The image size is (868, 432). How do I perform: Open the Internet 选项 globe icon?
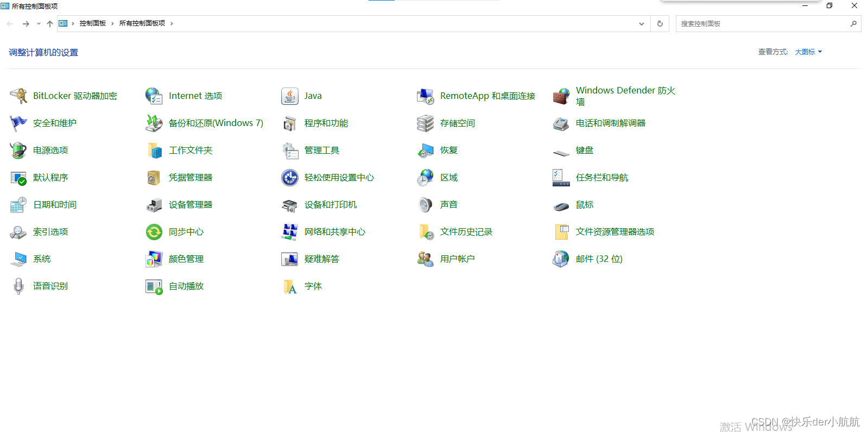click(154, 96)
